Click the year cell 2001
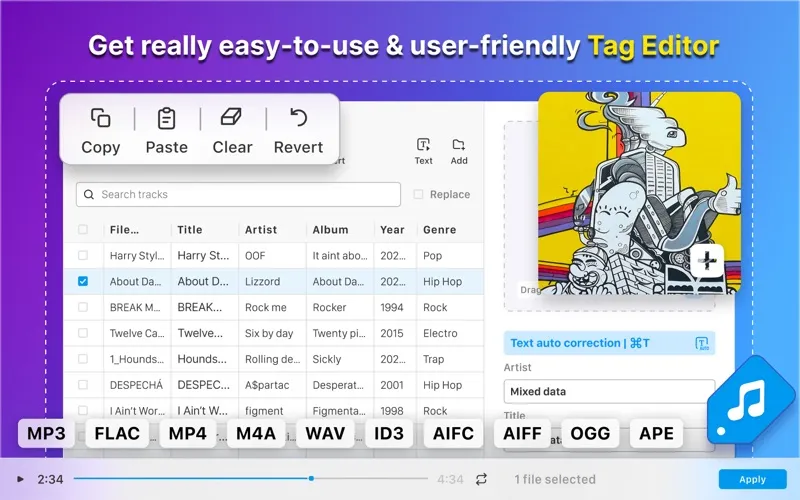 point(392,385)
